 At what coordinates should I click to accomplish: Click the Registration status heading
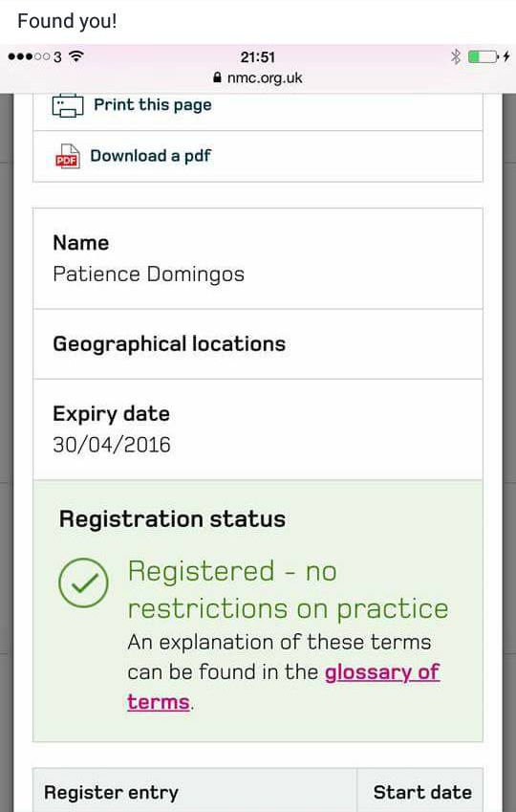tap(172, 519)
